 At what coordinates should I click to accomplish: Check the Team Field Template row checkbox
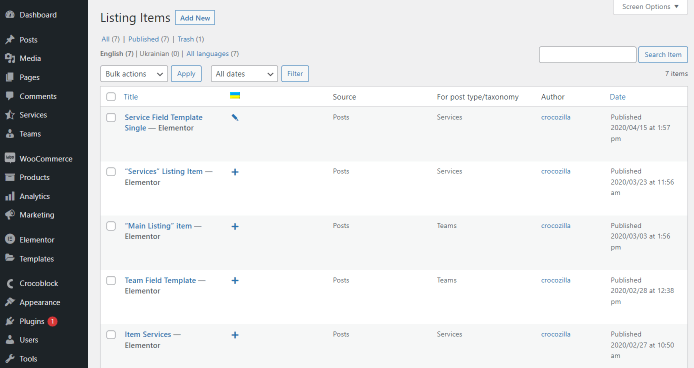pos(111,280)
